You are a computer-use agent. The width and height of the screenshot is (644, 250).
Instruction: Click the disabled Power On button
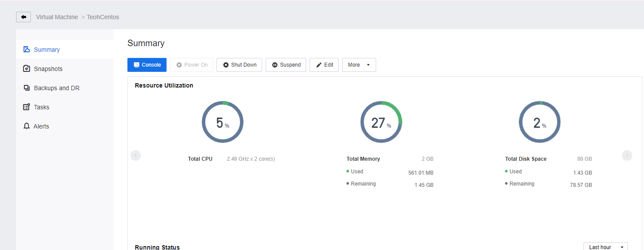click(192, 65)
